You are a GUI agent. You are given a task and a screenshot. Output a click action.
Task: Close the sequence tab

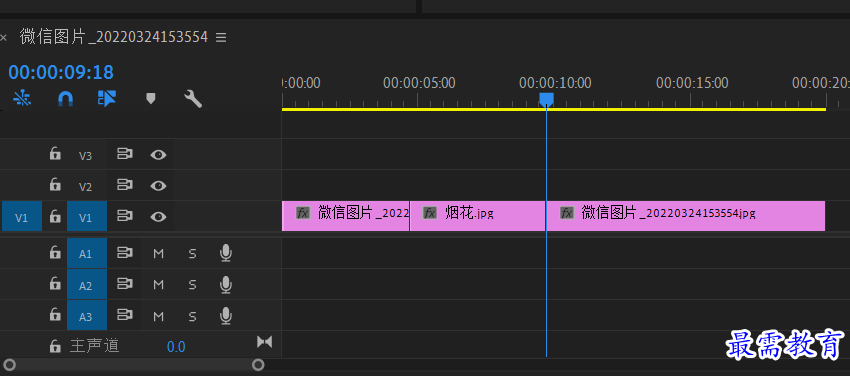coord(4,38)
